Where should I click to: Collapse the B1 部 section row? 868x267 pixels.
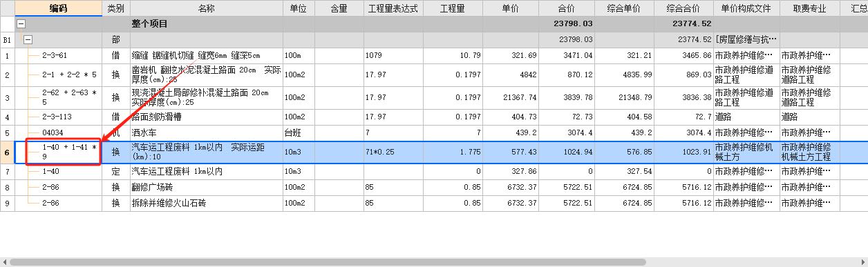[x=28, y=39]
